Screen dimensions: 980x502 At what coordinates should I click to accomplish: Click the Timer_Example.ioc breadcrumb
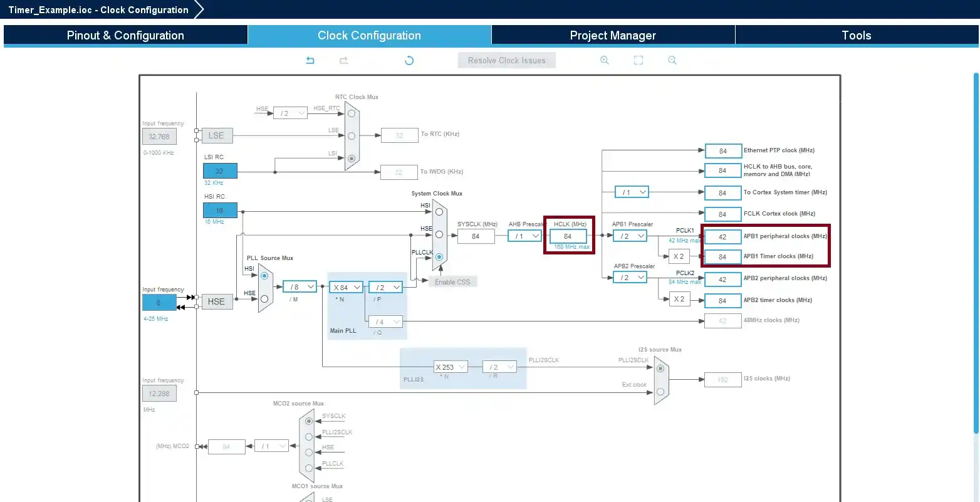pyautogui.click(x=98, y=9)
